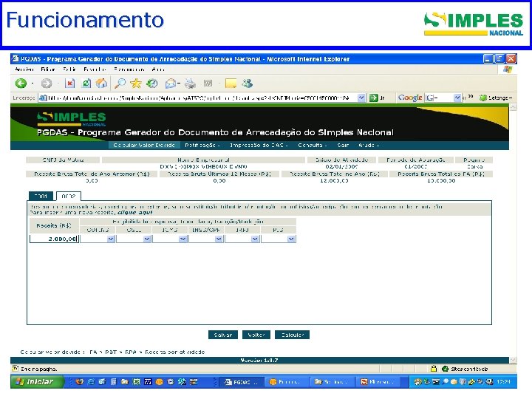Viewport: 532px width, 399px height.
Task: Open the Arquivo menu
Action: coord(24,69)
